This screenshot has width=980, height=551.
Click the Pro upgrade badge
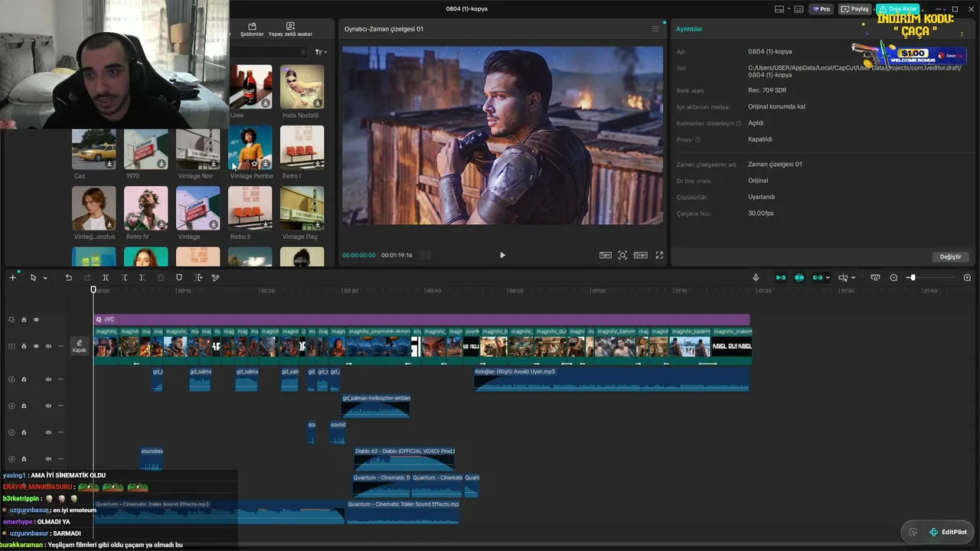pos(822,9)
